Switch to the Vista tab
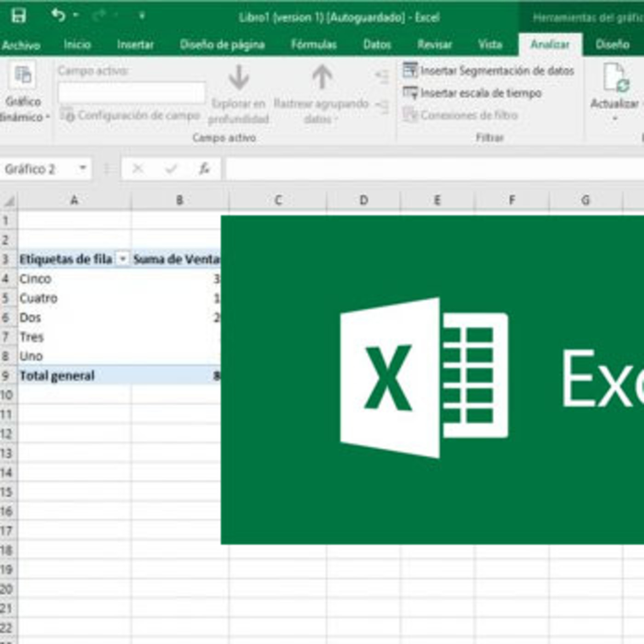This screenshot has width=644, height=644. (489, 44)
